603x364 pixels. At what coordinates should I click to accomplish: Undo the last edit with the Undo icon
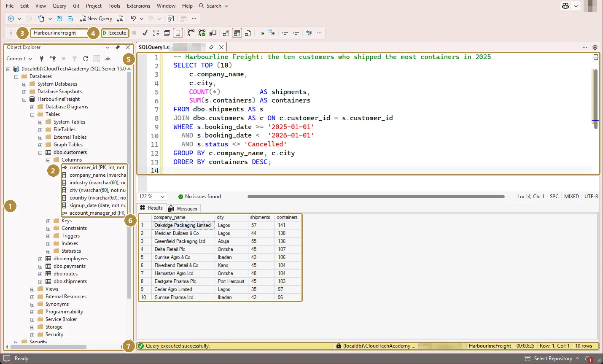click(133, 19)
